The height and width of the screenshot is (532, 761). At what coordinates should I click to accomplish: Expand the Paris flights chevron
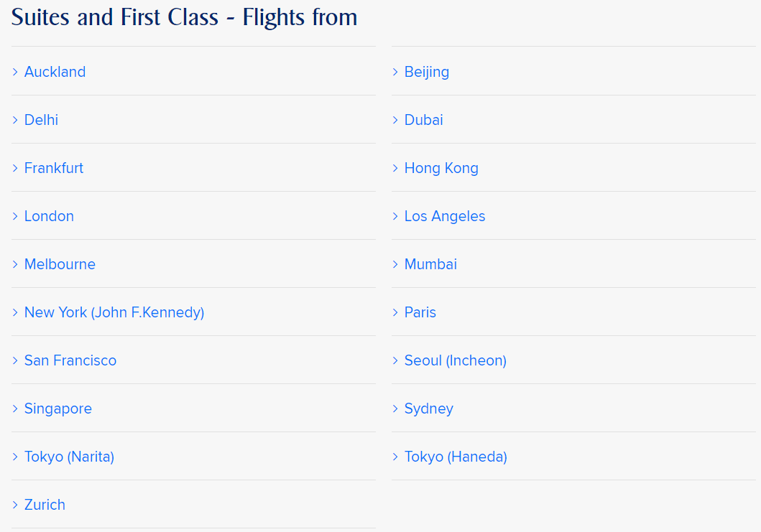tap(395, 312)
